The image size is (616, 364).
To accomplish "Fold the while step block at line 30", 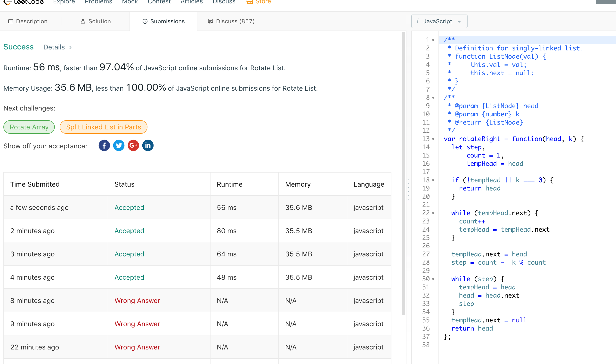I will click(433, 279).
